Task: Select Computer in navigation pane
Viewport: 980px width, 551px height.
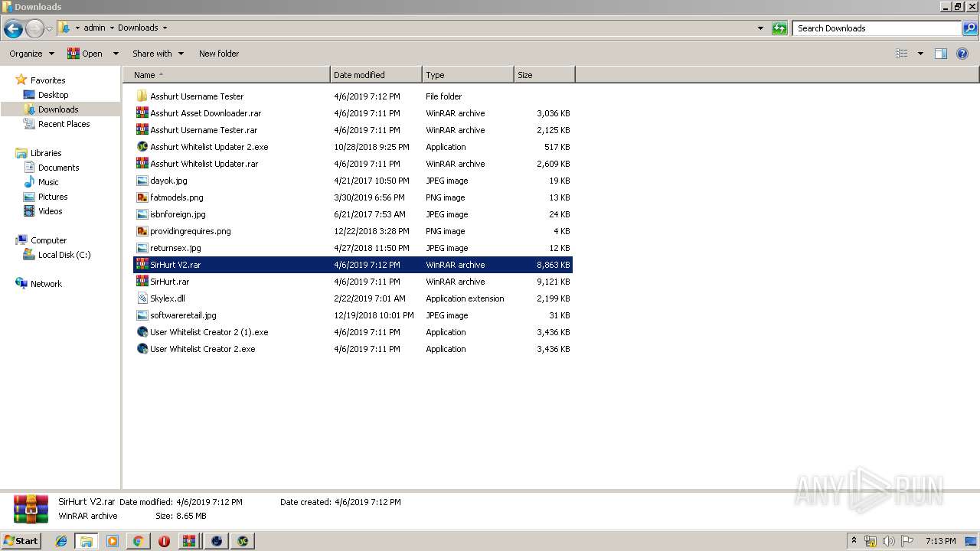Action: tap(48, 240)
